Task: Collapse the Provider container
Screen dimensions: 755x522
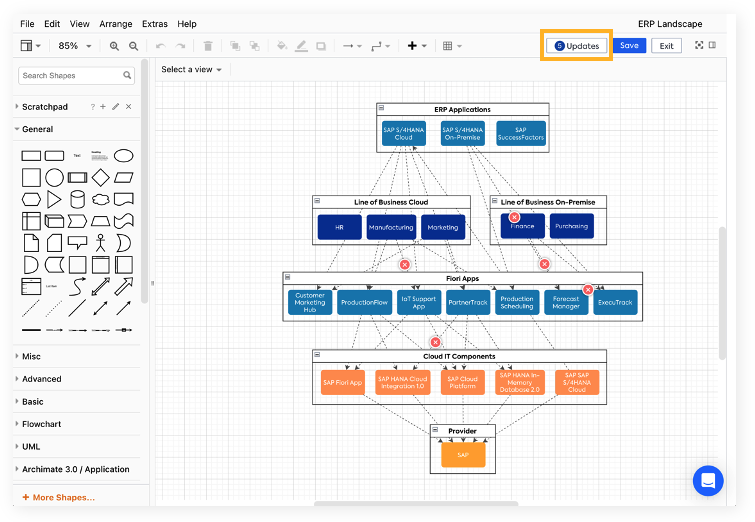Action: coord(435,429)
